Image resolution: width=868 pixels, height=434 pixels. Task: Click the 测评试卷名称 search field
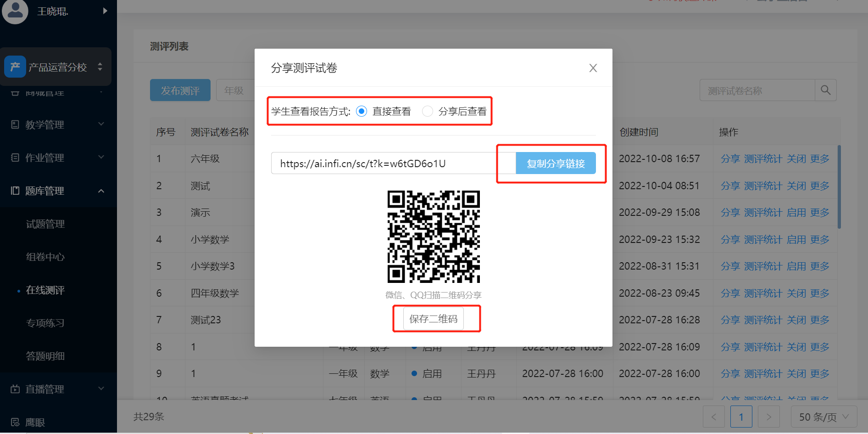pyautogui.click(x=757, y=90)
